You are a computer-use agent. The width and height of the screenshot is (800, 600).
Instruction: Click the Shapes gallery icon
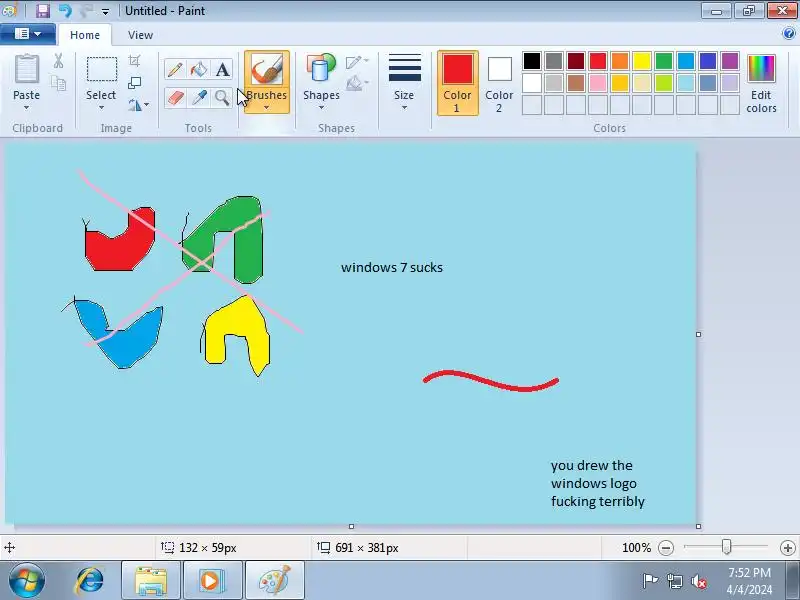(321, 68)
